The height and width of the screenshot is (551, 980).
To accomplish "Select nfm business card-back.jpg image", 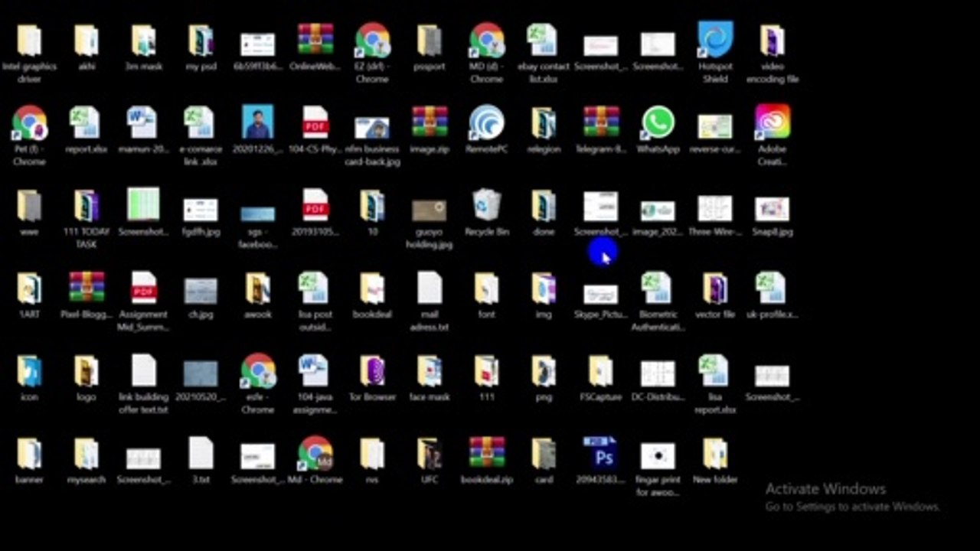I will pyautogui.click(x=372, y=127).
